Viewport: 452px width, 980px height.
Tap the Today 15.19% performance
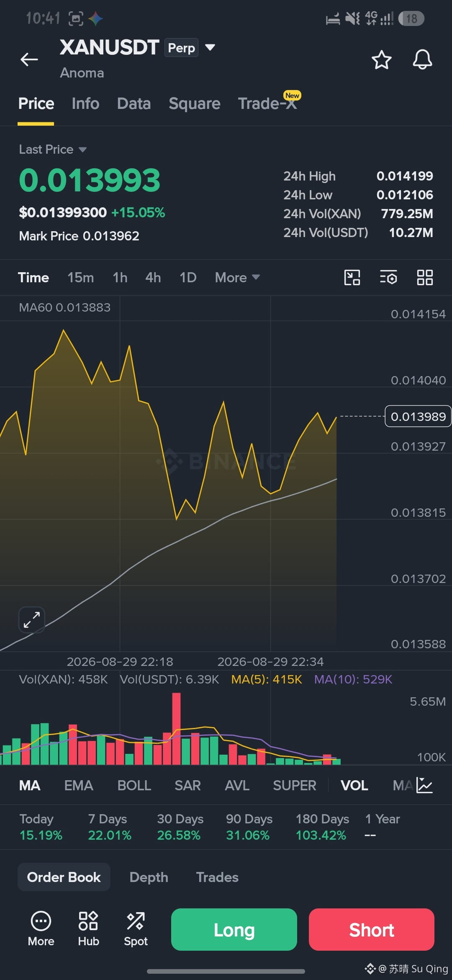point(41,827)
